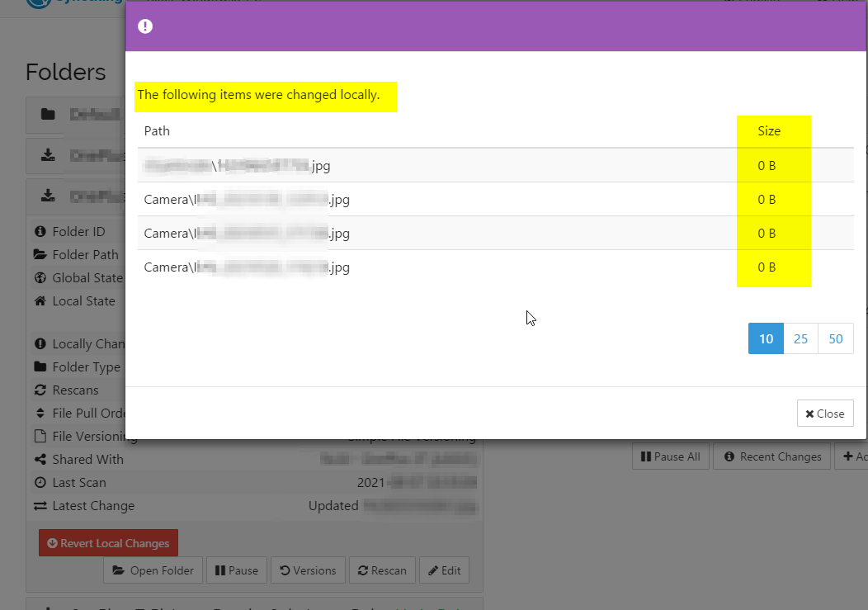Close the locally changed items dialog
Image resolution: width=868 pixels, height=610 pixels.
(x=824, y=413)
